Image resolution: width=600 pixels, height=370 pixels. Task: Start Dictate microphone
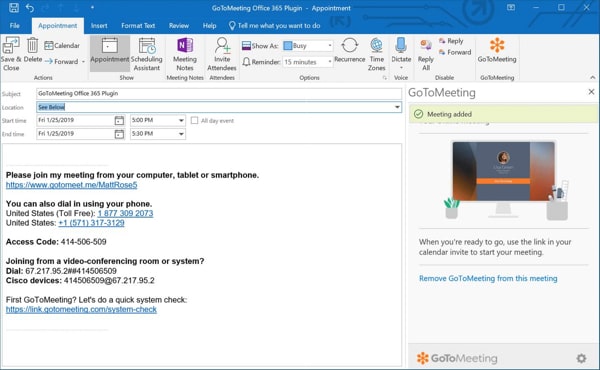point(401,53)
